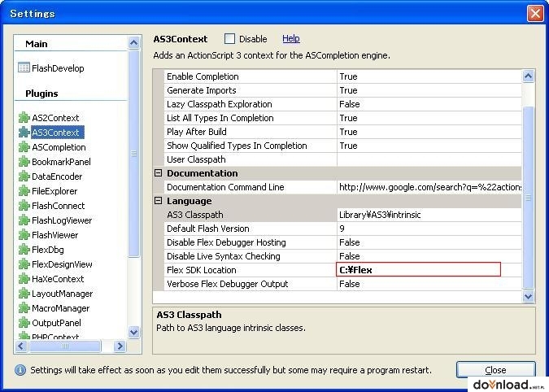Click the vertical scrollbar thumb of the plugin list
This screenshot has width=549, height=392.
[x=133, y=153]
